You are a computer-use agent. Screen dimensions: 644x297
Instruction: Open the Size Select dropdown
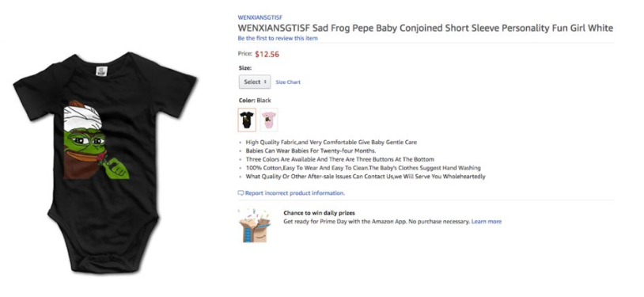[x=255, y=82]
